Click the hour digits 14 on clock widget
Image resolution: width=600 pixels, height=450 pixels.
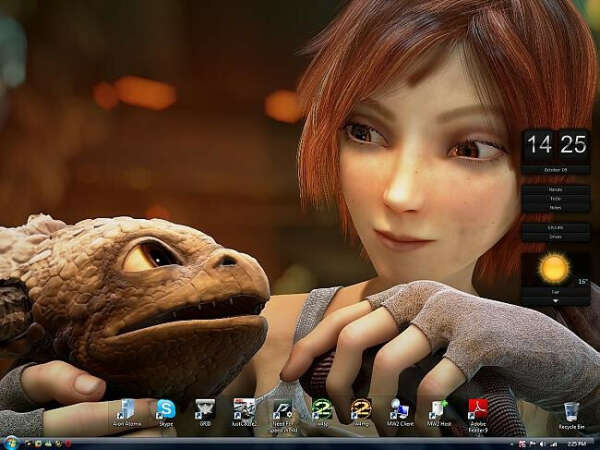click(539, 145)
